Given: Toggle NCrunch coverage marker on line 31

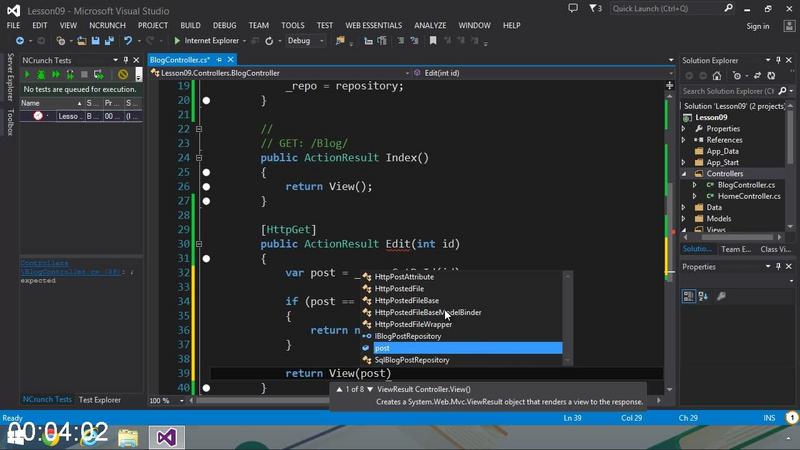Looking at the screenshot, I should pos(206,259).
